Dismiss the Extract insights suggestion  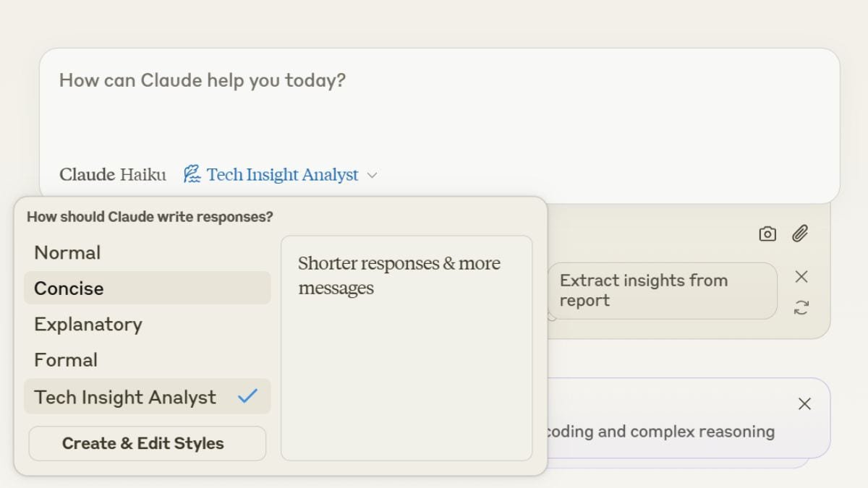[801, 277]
